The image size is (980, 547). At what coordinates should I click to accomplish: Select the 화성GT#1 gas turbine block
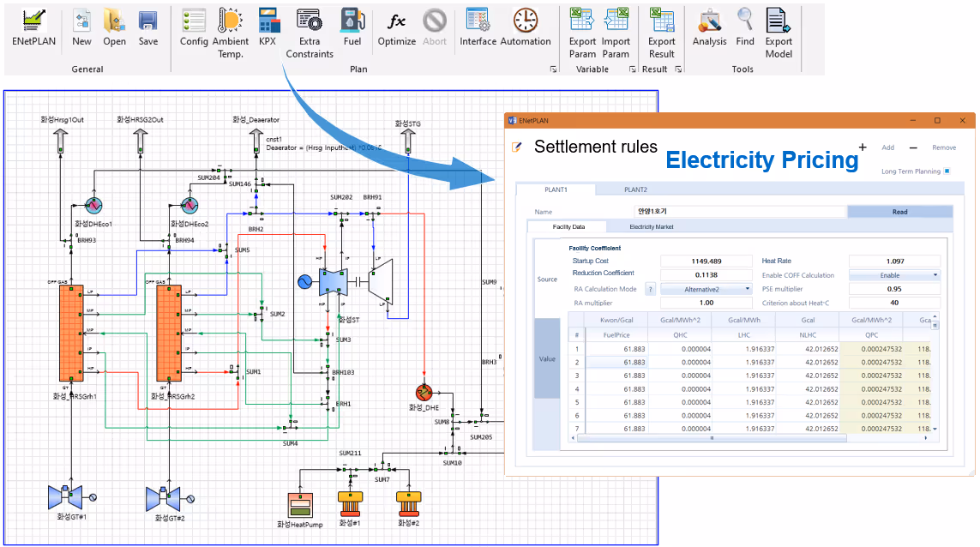66,497
